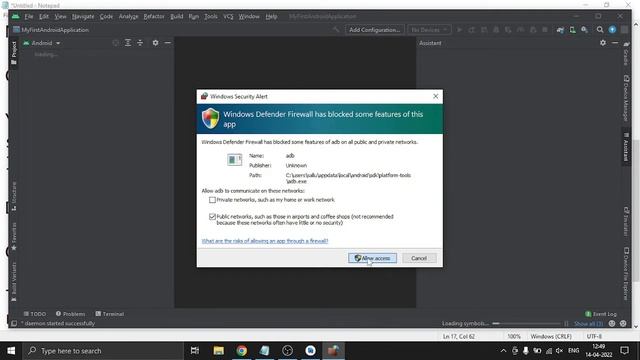
Task: Open the Windows notification center icon
Action: coord(624,351)
